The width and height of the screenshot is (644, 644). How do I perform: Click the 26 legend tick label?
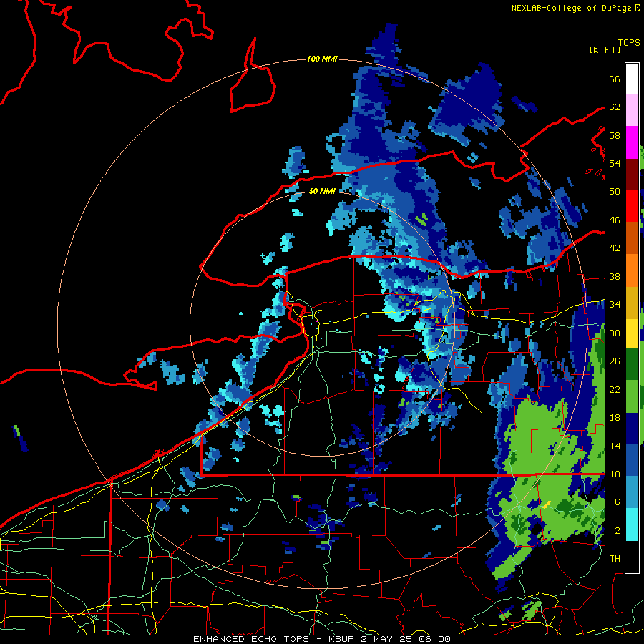point(615,361)
